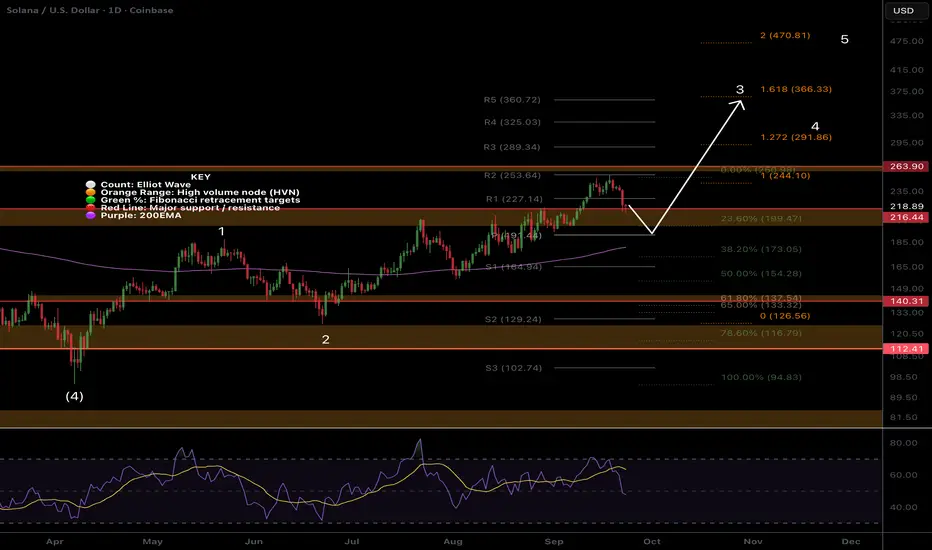This screenshot has height=550, width=932.
Task: Click the purple 200EMA key dot
Action: 91,217
